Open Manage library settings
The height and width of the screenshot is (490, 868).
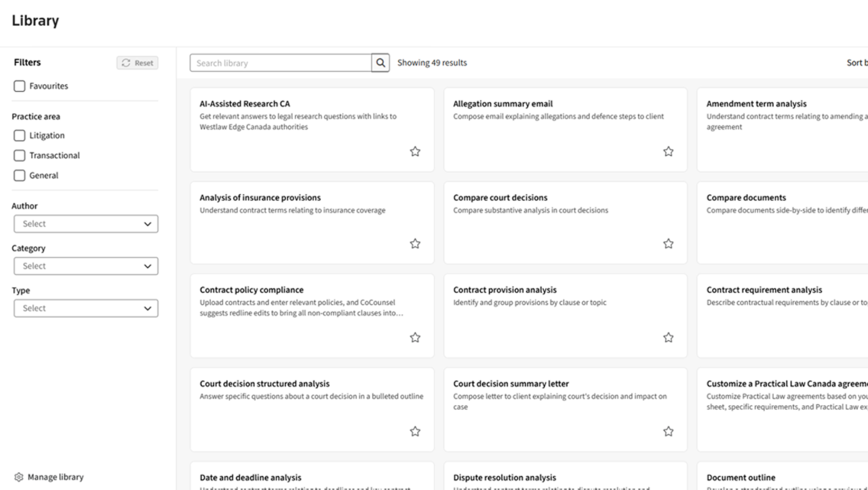coord(49,477)
